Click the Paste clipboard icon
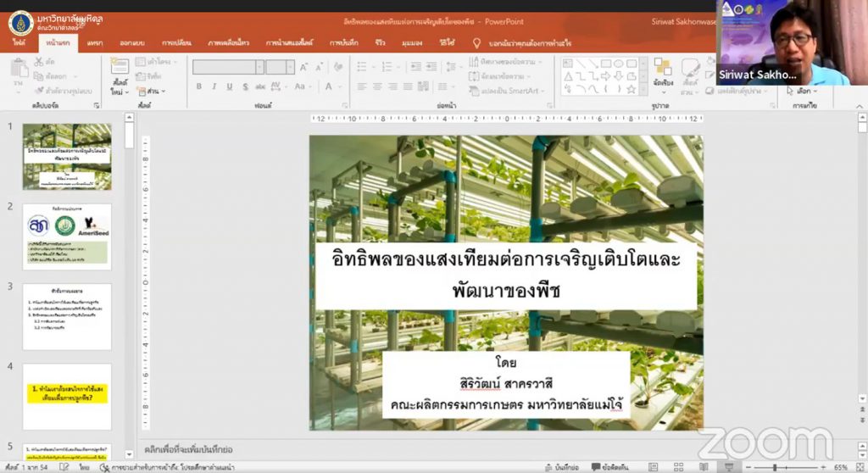868x473 pixels. click(18, 75)
